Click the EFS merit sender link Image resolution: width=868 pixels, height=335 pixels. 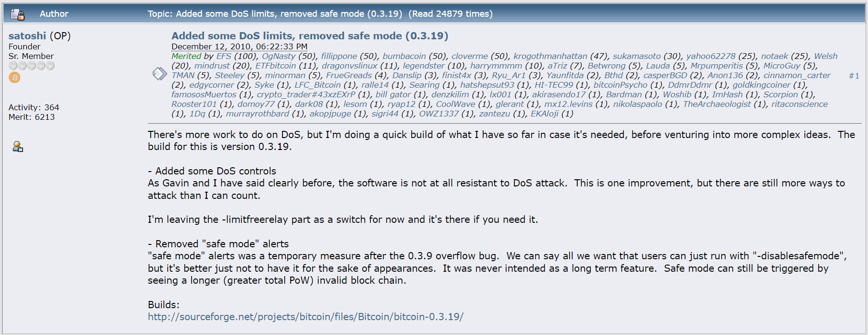(x=223, y=56)
